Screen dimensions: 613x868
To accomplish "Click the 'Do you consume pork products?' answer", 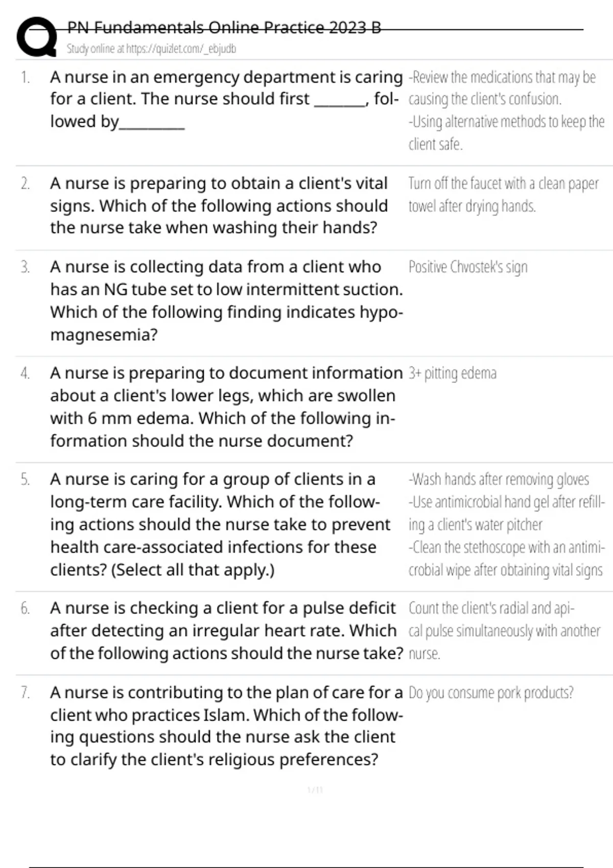I will (490, 693).
